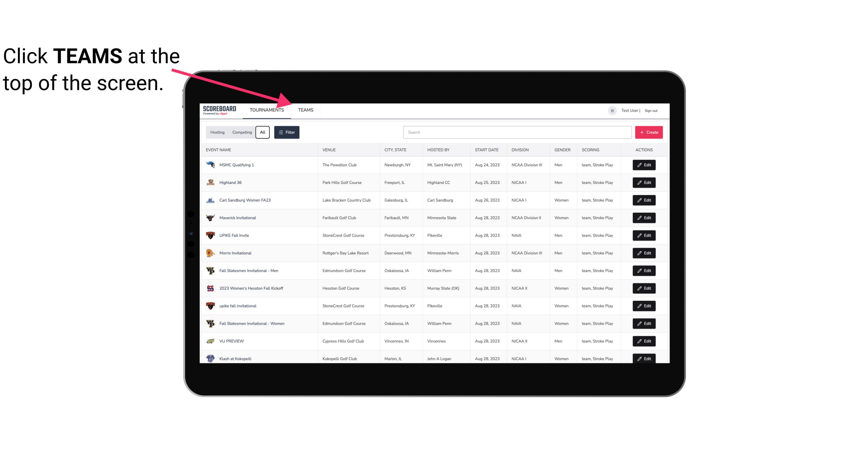Select the Competing toggle filter
Screen dimensions: 868x467
(241, 132)
